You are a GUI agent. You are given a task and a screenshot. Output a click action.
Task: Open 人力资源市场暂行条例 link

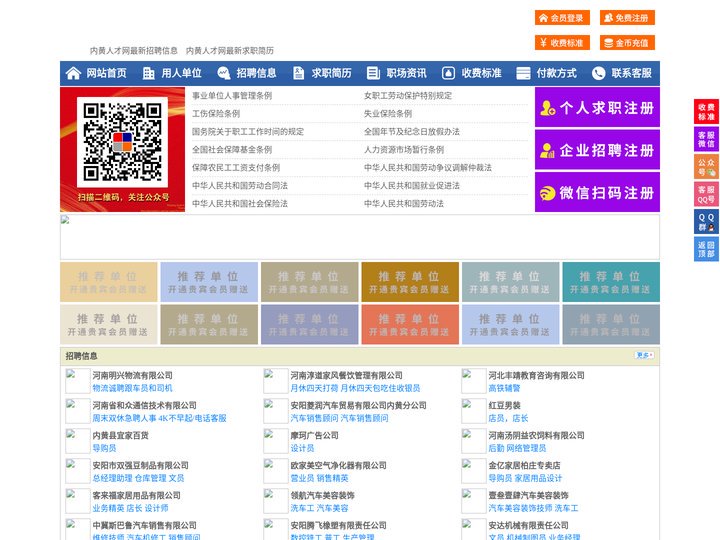[404, 149]
